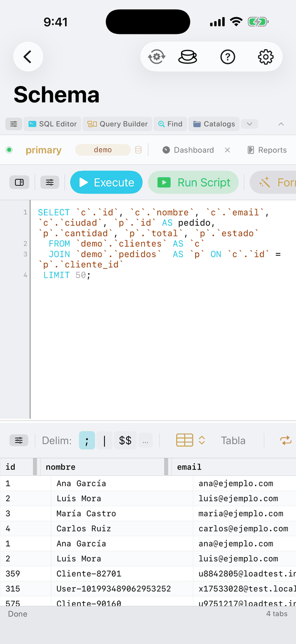The image size is (296, 644).
Task: Select pipe delimiter
Action: coord(105,440)
